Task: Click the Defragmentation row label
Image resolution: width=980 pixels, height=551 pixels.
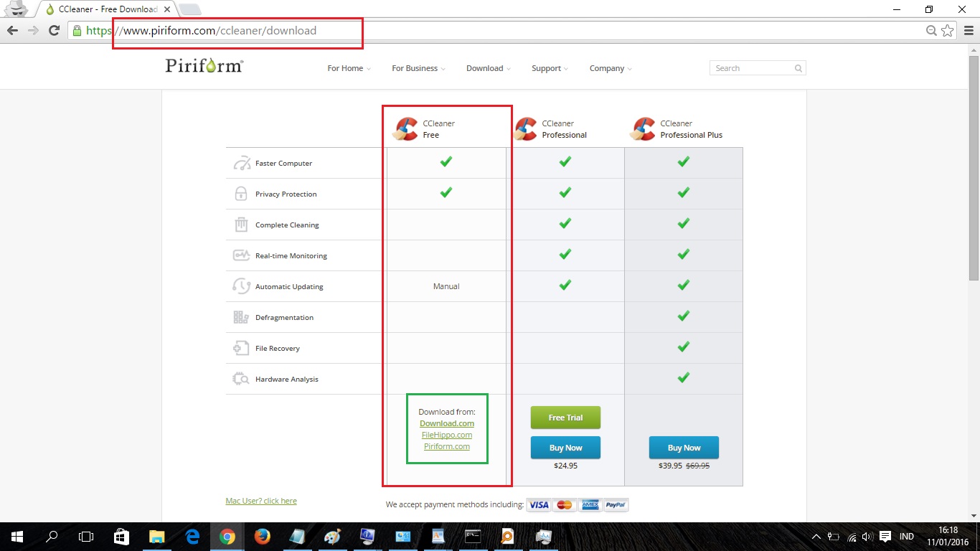Action: coord(284,317)
